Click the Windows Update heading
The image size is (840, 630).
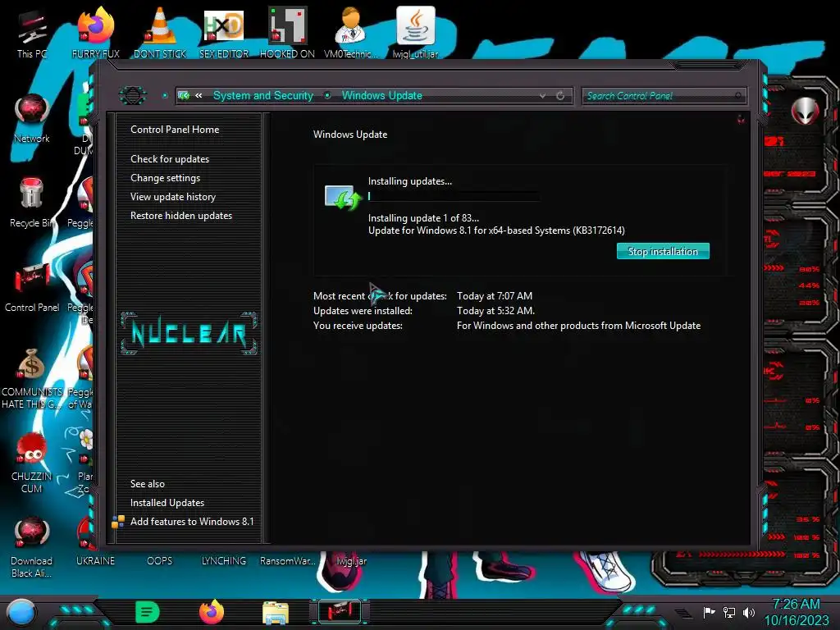349,135
